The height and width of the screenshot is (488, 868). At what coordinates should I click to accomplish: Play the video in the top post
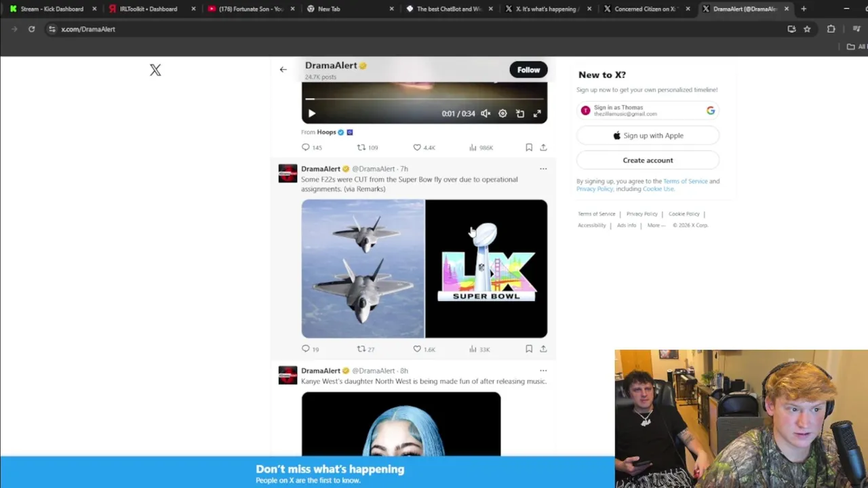[x=311, y=114]
